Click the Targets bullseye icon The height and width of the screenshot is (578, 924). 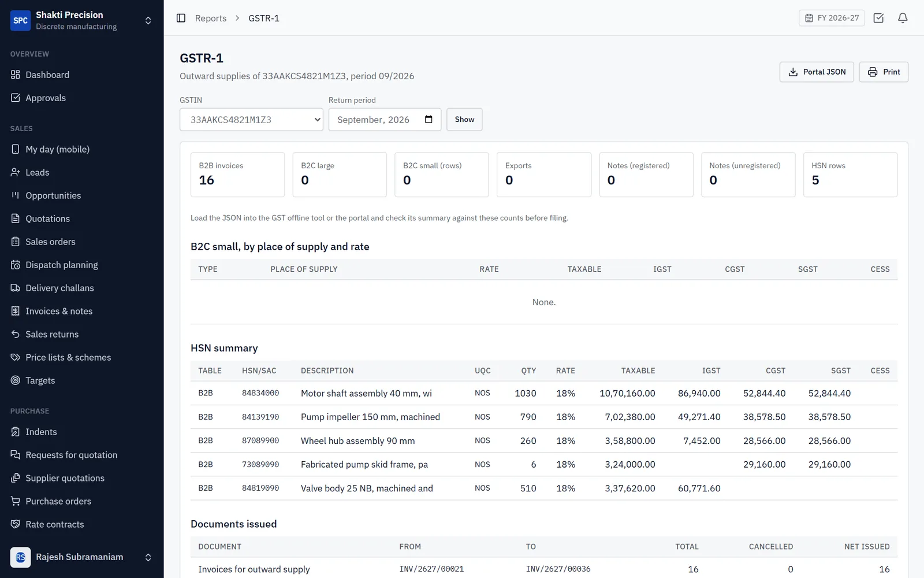coord(16,380)
